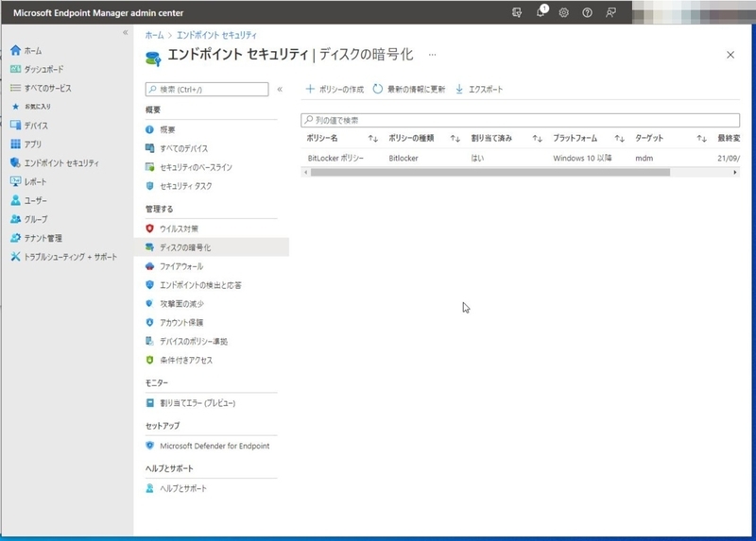This screenshot has width=756, height=541.
Task: Open アカウント保護 menu item
Action: pyautogui.click(x=181, y=323)
